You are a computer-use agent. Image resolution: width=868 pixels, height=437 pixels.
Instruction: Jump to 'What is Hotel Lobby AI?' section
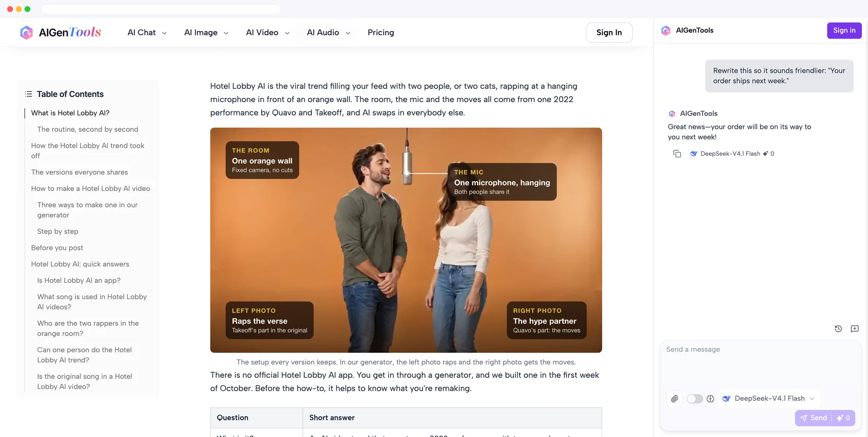tap(70, 113)
